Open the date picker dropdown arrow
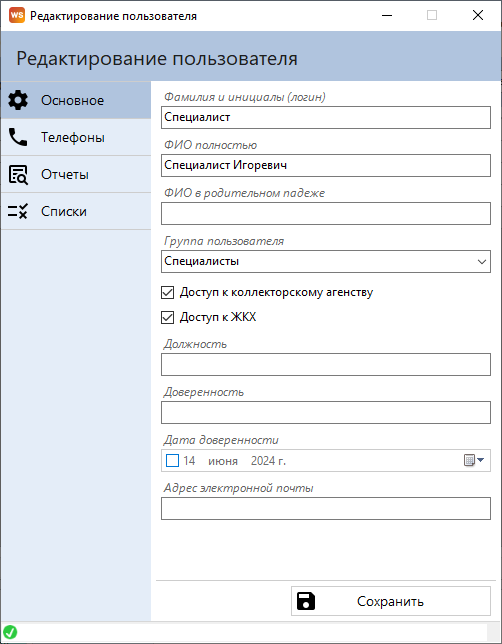The height and width of the screenshot is (644, 502). click(480, 460)
